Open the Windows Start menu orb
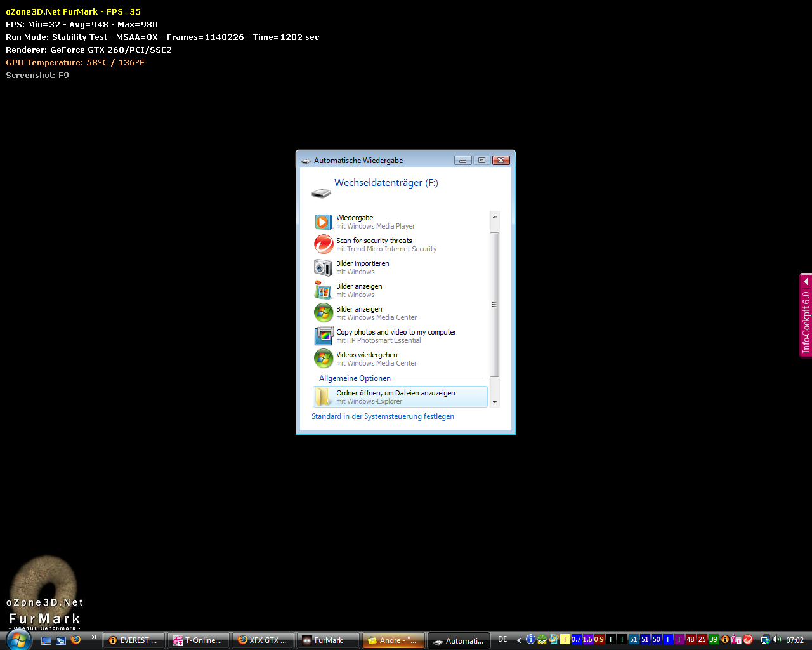 tap(18, 639)
